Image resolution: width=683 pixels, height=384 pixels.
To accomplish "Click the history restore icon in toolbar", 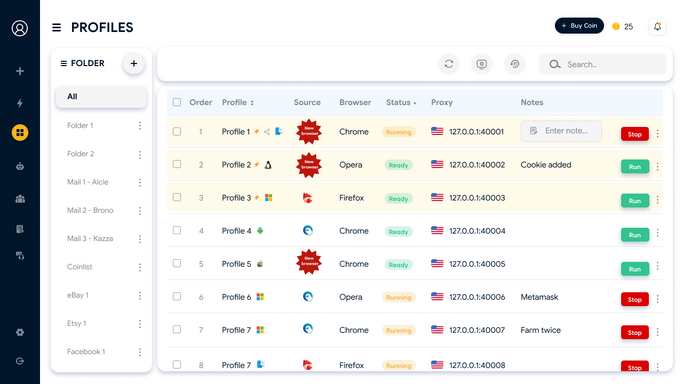I will coord(515,64).
